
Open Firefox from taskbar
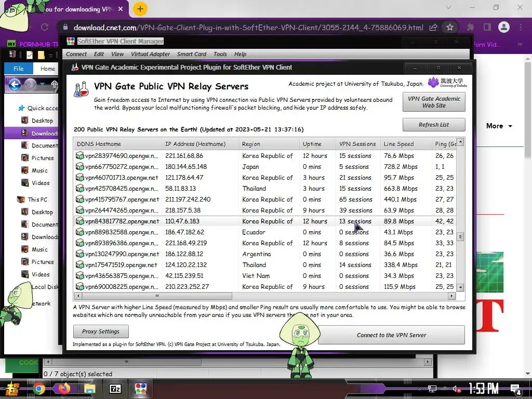pyautogui.click(x=64, y=389)
